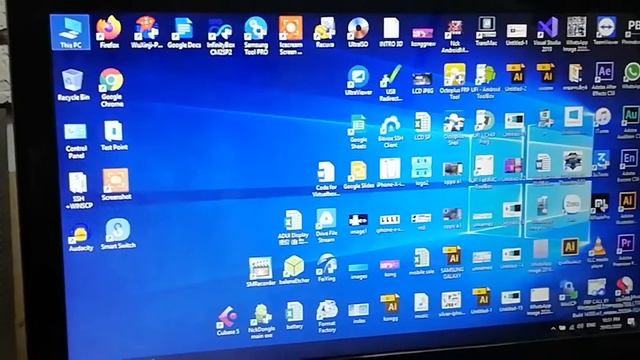Launch Bitvise SSH Client
The height and width of the screenshot is (360, 640).
(x=391, y=131)
